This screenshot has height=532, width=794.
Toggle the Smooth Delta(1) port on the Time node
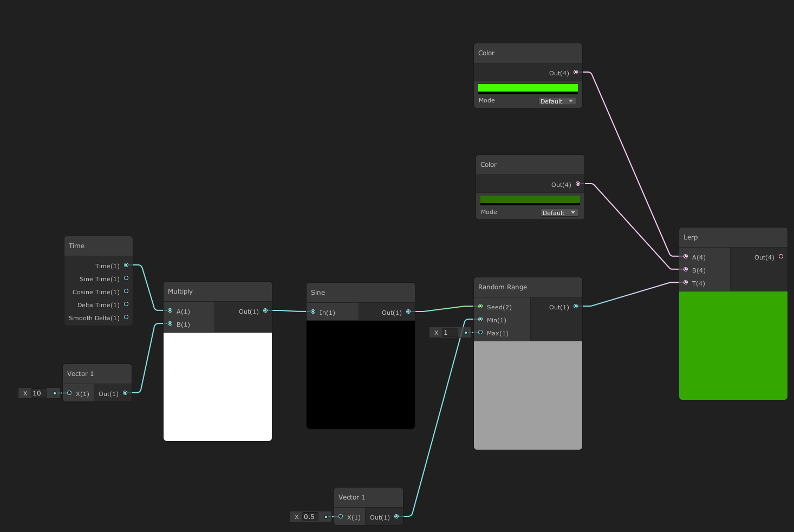tap(126, 317)
